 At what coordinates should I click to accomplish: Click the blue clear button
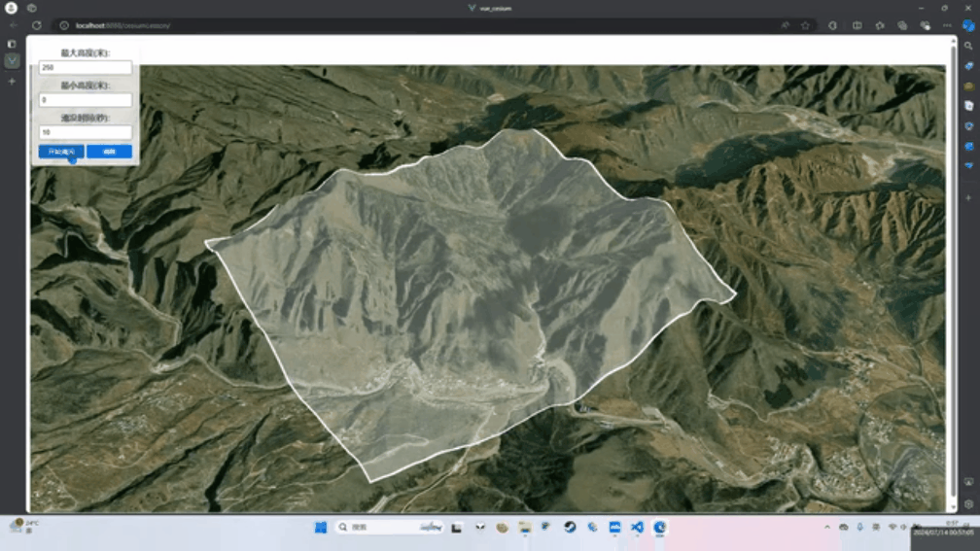coord(109,152)
